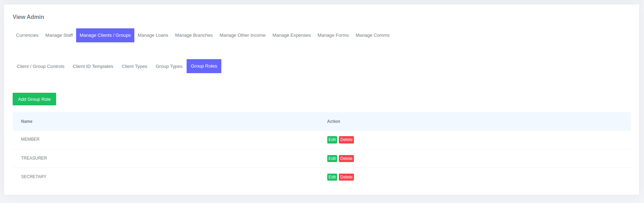Viewport: 644px width, 203px height.
Task: Go to Manage Branches tab
Action: [x=194, y=35]
